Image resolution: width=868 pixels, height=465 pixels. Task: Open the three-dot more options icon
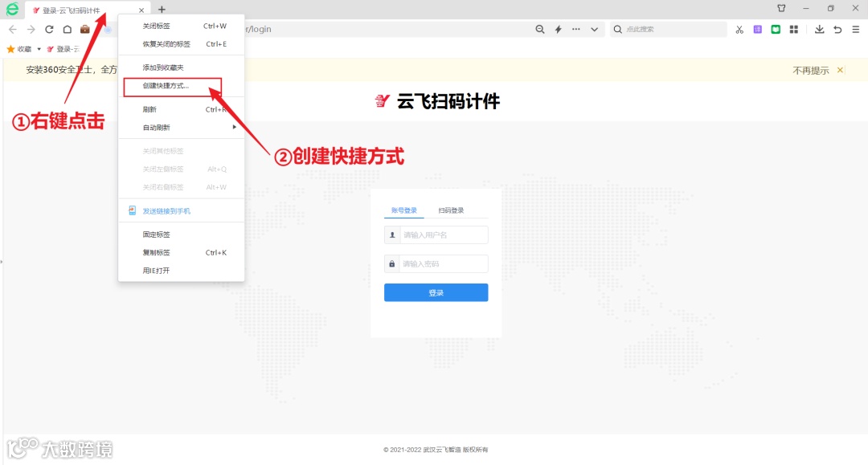[x=576, y=29]
